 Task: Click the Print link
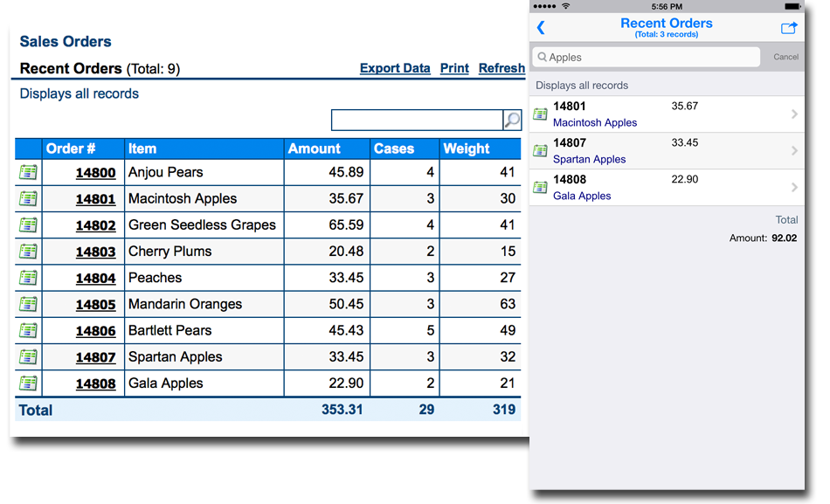[454, 68]
